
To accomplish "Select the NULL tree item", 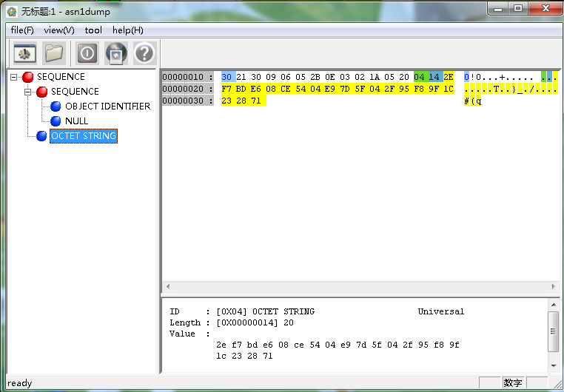I will [77, 121].
